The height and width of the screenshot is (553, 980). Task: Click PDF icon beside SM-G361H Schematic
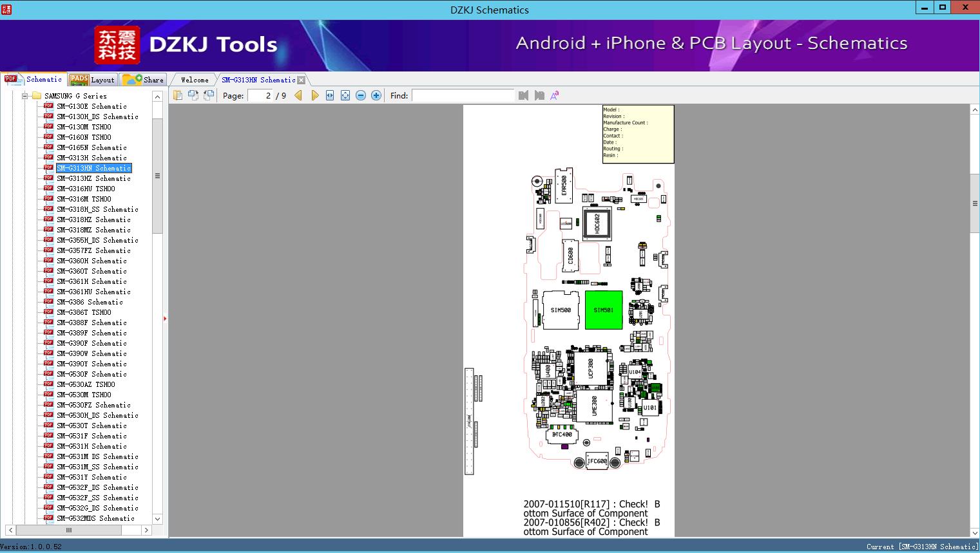point(48,281)
